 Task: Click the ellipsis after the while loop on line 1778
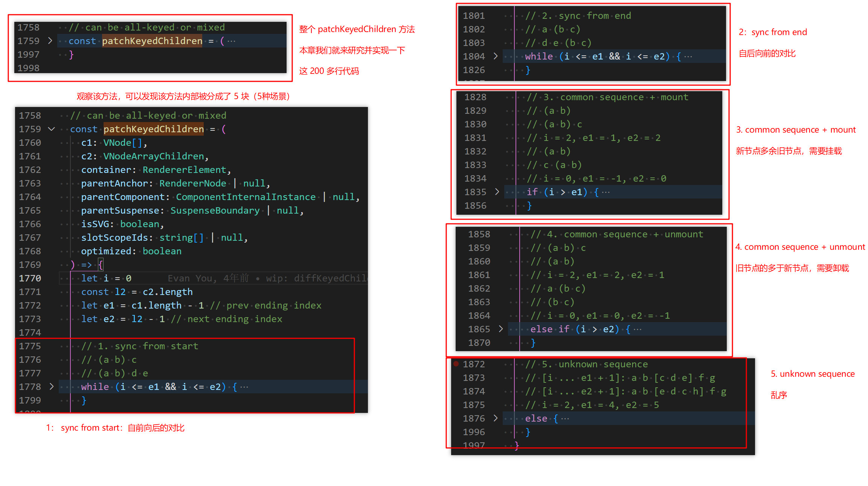tap(244, 387)
